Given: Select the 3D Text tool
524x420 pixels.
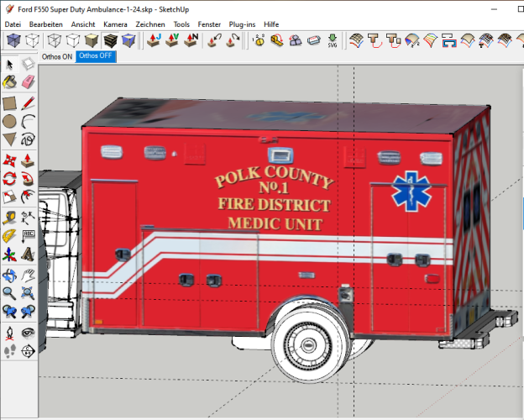Looking at the screenshot, I should (x=28, y=255).
